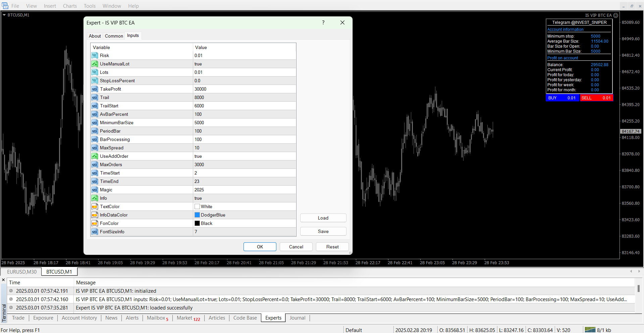The height and width of the screenshot is (333, 644).
Task: Click the UseManualLot true value cell
Action: click(244, 64)
